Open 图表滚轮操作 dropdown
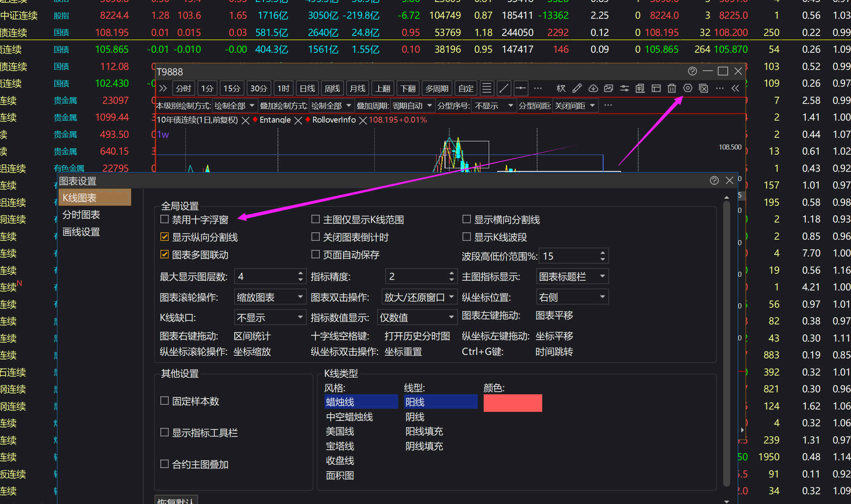The width and height of the screenshot is (851, 504). tap(270, 297)
